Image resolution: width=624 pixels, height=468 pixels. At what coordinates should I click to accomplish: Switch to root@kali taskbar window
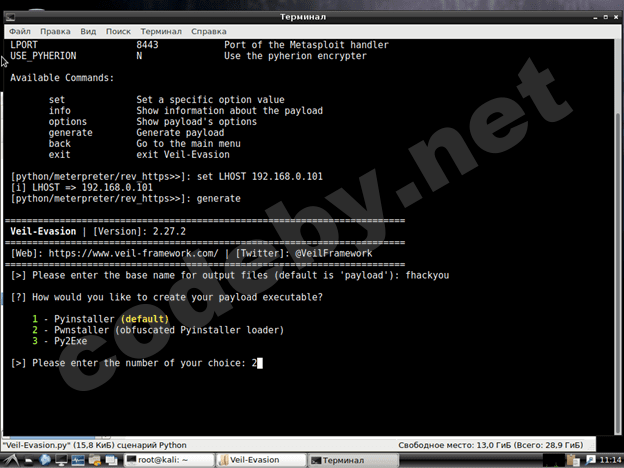[x=169, y=460]
